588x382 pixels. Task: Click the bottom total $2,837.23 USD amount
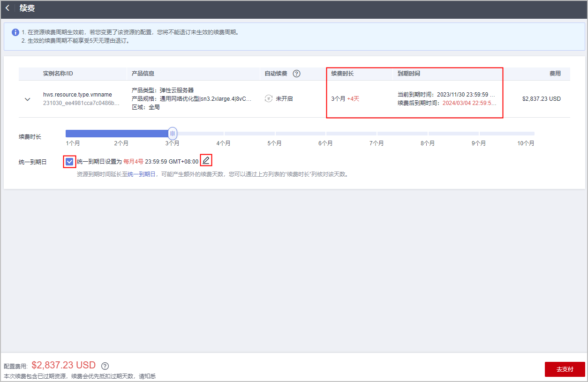point(64,365)
